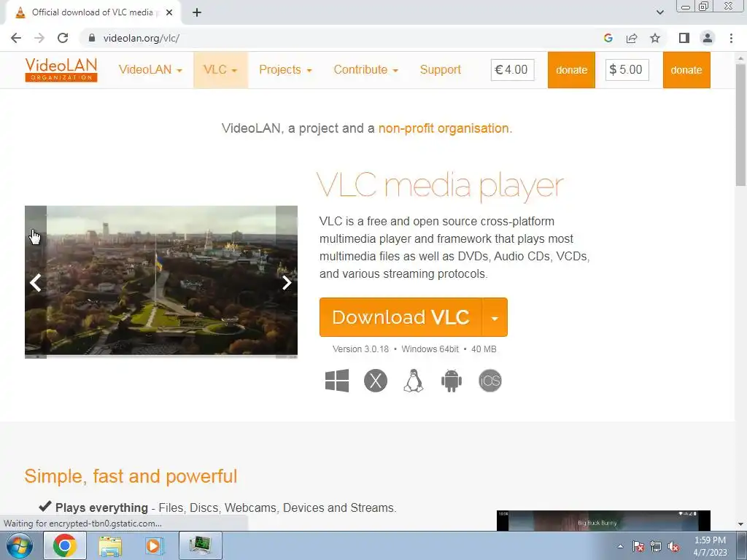This screenshot has height=560, width=747.
Task: Click donate button next to dollar amount
Action: (686, 70)
